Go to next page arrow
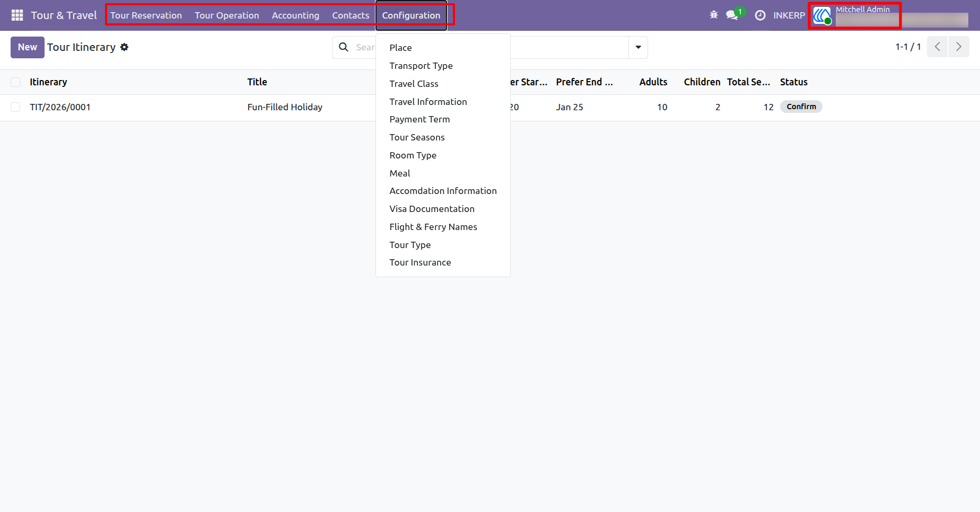Viewport: 980px width, 512px height. pyautogui.click(x=959, y=47)
